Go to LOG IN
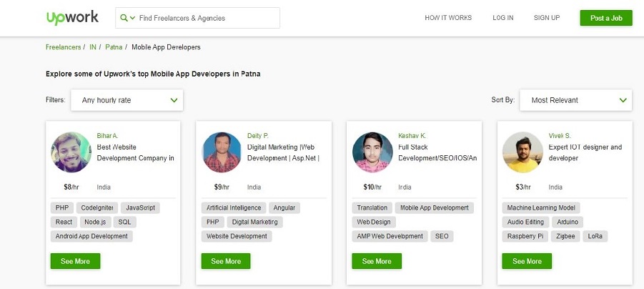644x289 pixels. (x=502, y=18)
